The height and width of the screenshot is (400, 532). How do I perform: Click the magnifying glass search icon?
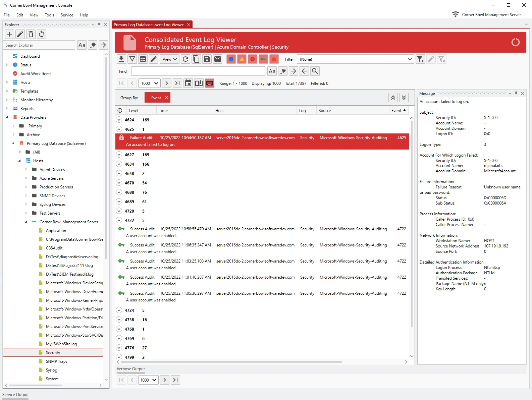coord(315,71)
